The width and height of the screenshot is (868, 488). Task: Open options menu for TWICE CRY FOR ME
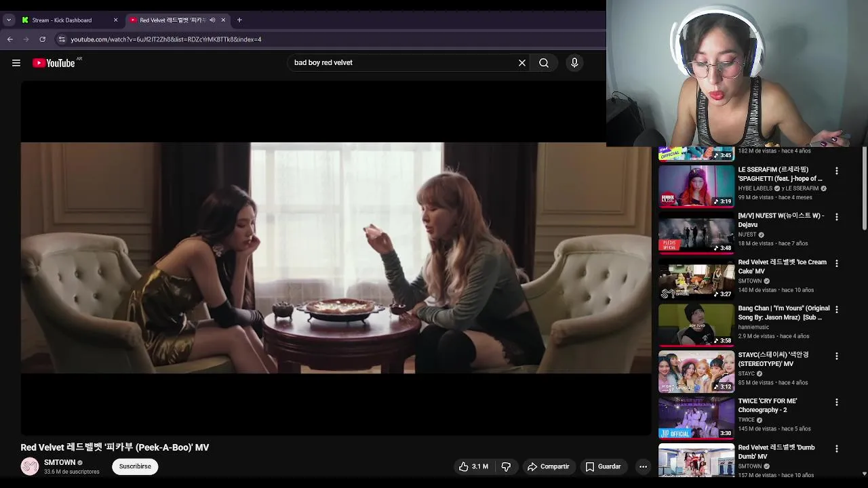coord(837,402)
